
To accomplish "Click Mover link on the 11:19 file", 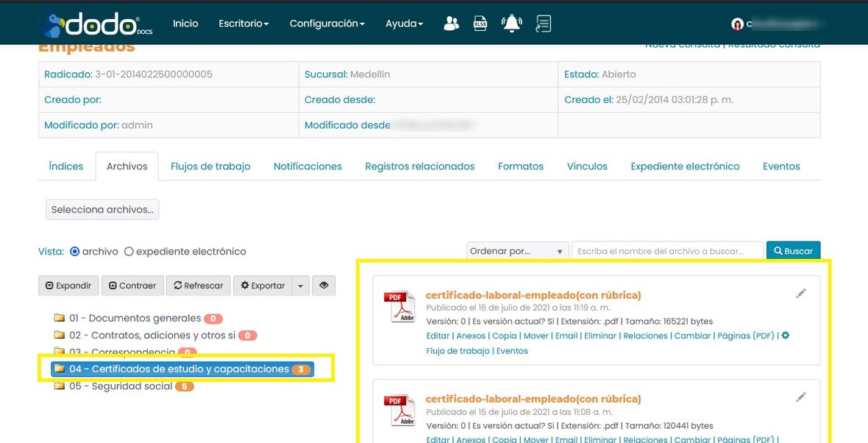I will (536, 336).
